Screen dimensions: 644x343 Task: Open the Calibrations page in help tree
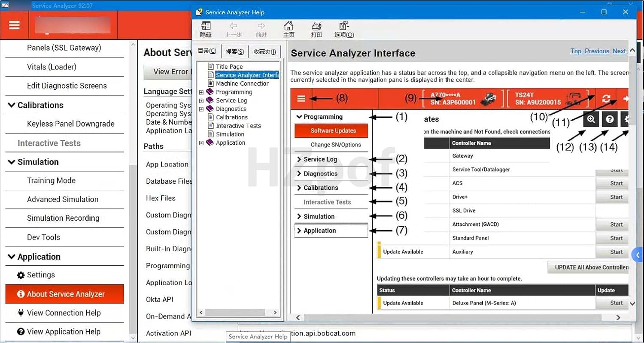(232, 117)
